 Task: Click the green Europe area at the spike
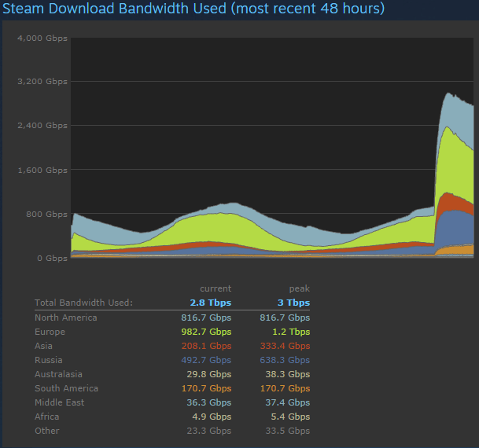454,167
